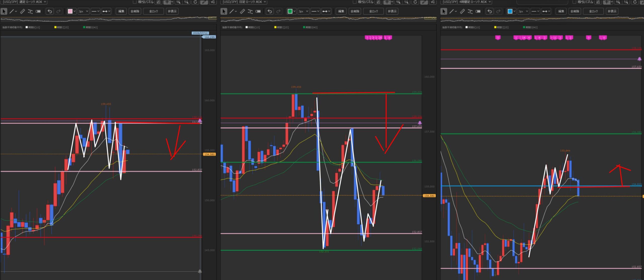Click the refresh icon on daily chart
The width and height of the screenshot is (644, 280).
click(x=415, y=2)
